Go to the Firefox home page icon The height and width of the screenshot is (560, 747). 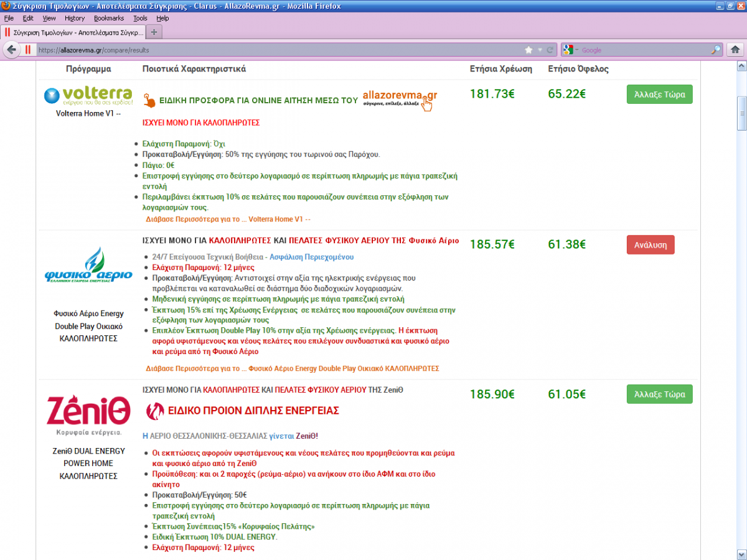click(735, 50)
